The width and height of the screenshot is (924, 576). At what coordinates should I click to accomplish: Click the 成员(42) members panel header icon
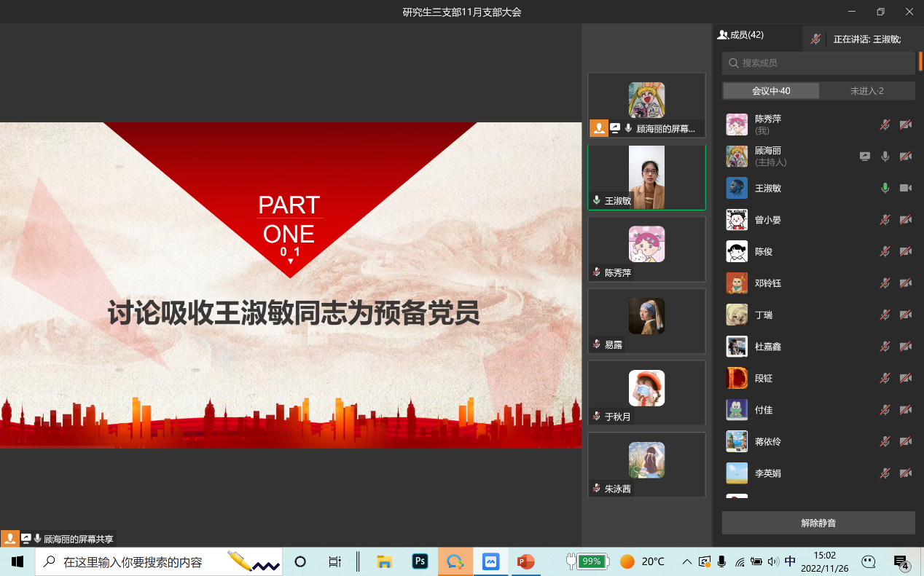[x=723, y=35]
